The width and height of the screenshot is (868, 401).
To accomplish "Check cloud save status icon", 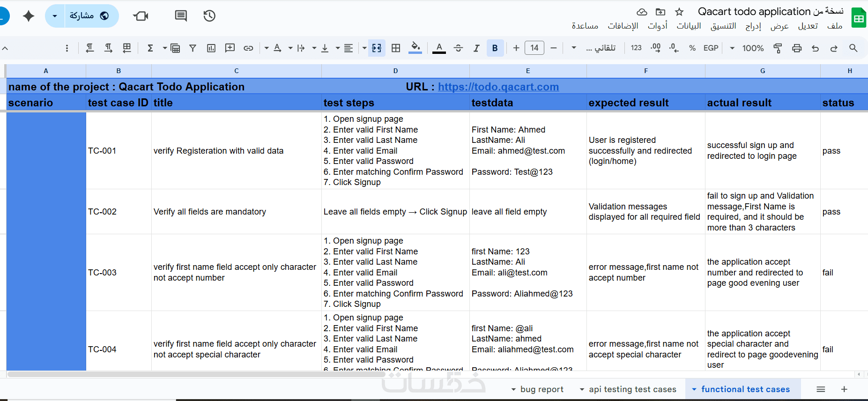I will [642, 12].
